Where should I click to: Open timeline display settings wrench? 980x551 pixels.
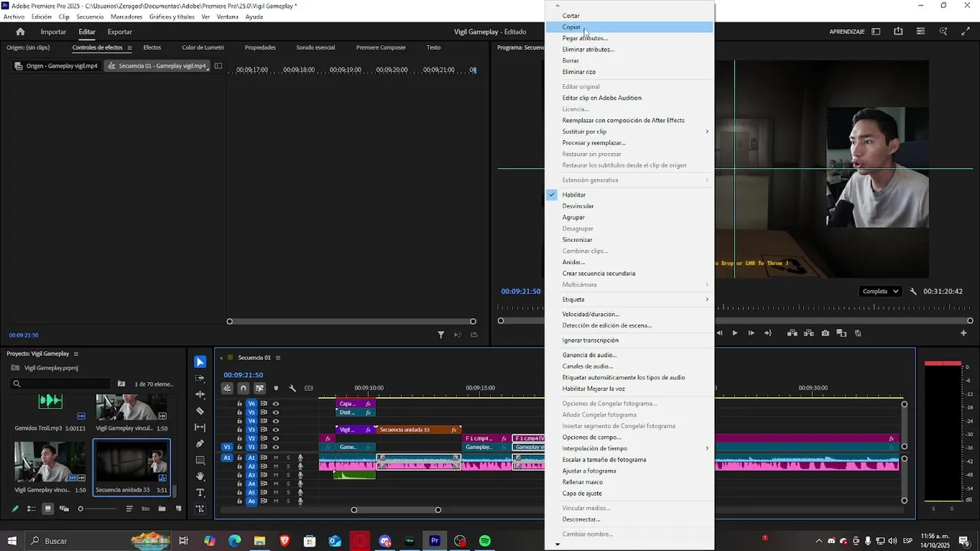[x=292, y=388]
